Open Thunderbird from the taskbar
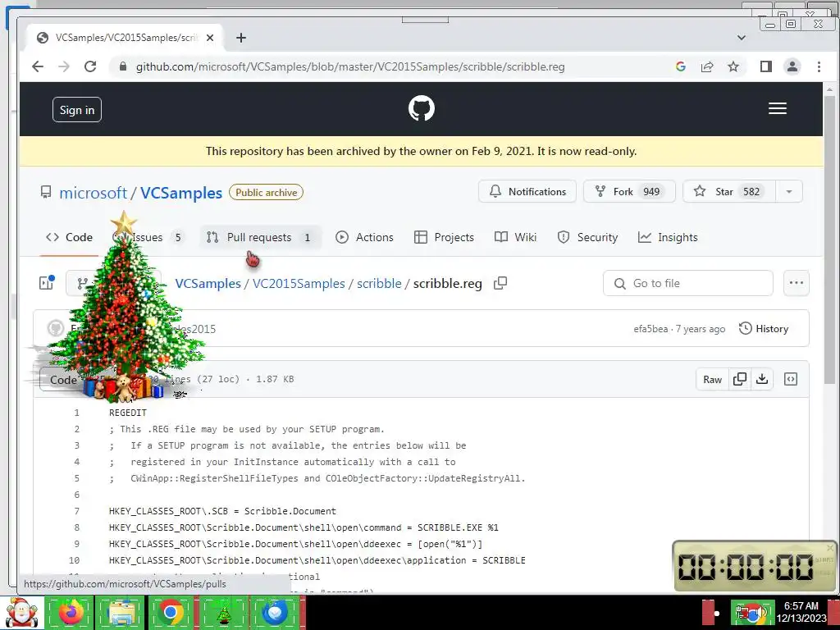 [x=276, y=612]
